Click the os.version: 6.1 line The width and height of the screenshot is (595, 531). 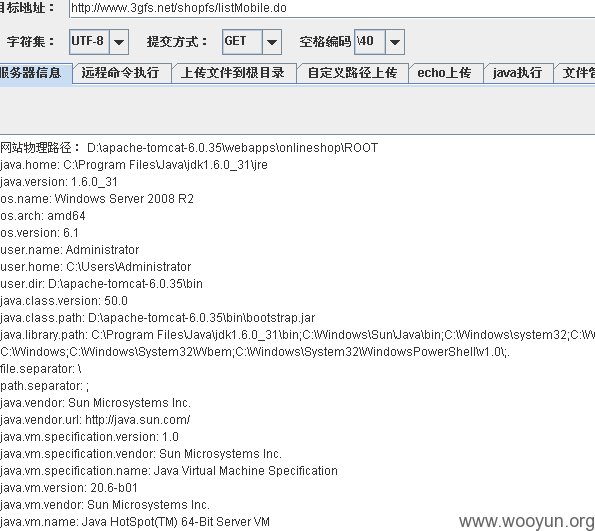(x=39, y=233)
